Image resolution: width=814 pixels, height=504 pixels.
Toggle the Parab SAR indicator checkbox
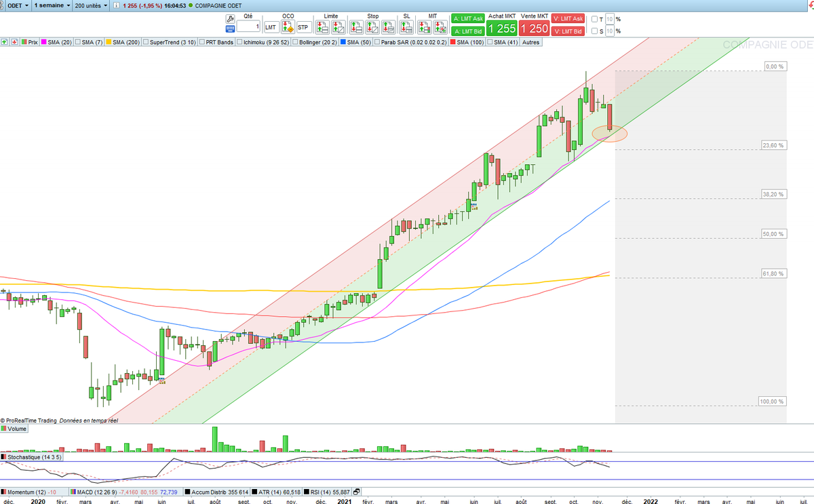pos(379,41)
